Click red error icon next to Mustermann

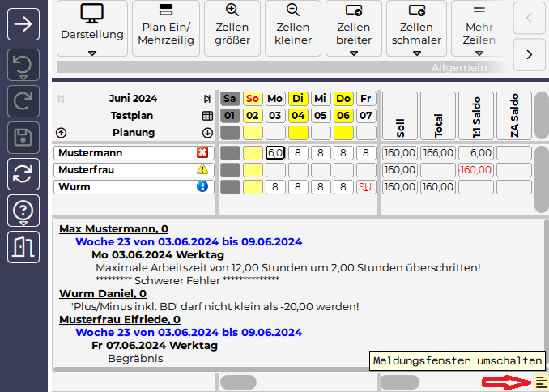pyautogui.click(x=202, y=152)
